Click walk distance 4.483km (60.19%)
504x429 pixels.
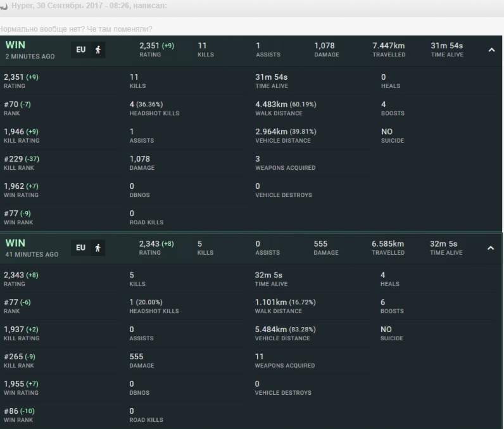(286, 105)
